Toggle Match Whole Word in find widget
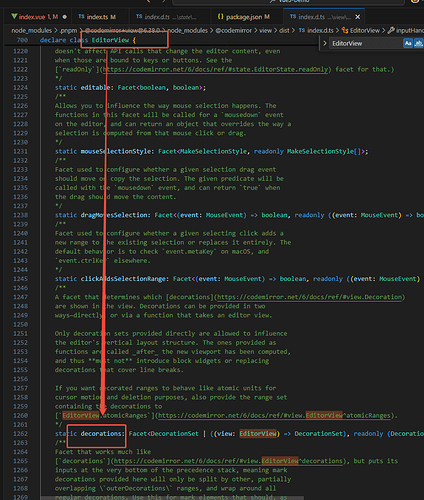The width and height of the screenshot is (424, 500). tap(418, 43)
